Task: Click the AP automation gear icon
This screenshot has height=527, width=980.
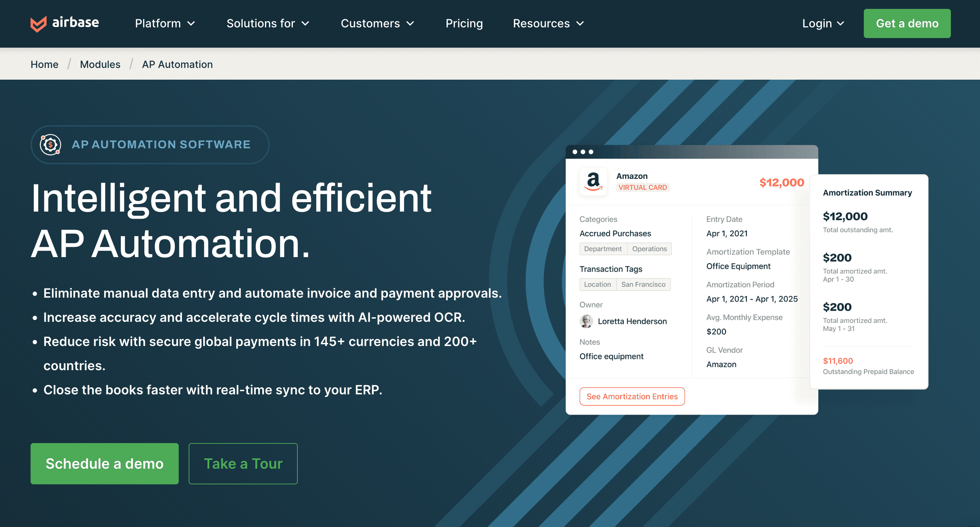Action: click(50, 145)
